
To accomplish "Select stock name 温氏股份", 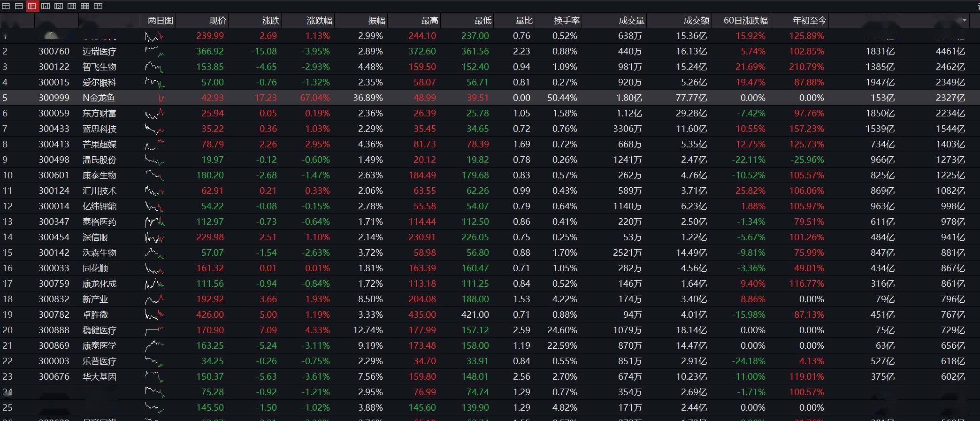I will click(100, 160).
